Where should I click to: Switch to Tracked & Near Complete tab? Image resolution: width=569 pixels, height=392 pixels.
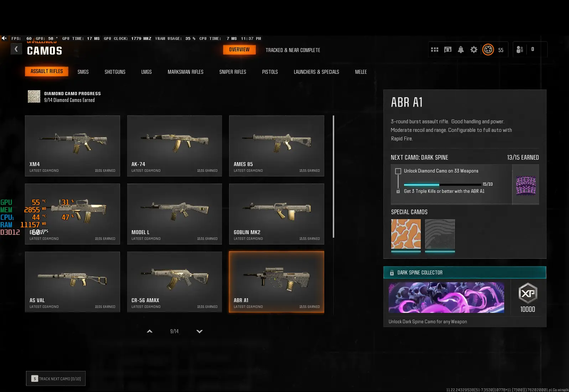pos(293,50)
